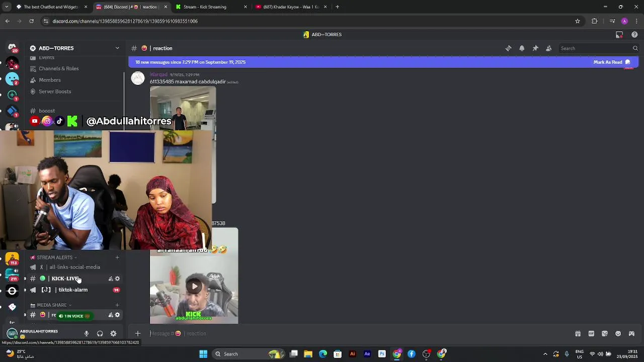The height and width of the screenshot is (362, 644).
Task: Open After Effects from the taskbar
Action: pos(367,354)
